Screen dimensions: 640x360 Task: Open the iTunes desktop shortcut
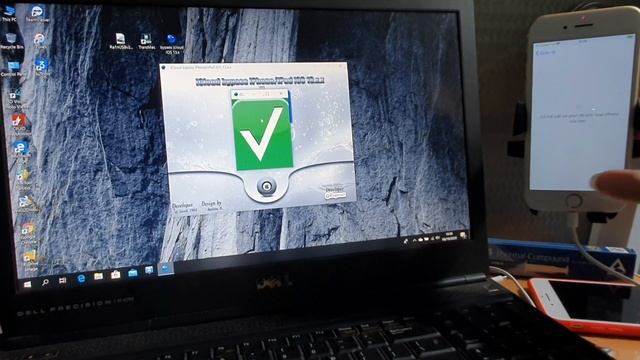pos(40,41)
